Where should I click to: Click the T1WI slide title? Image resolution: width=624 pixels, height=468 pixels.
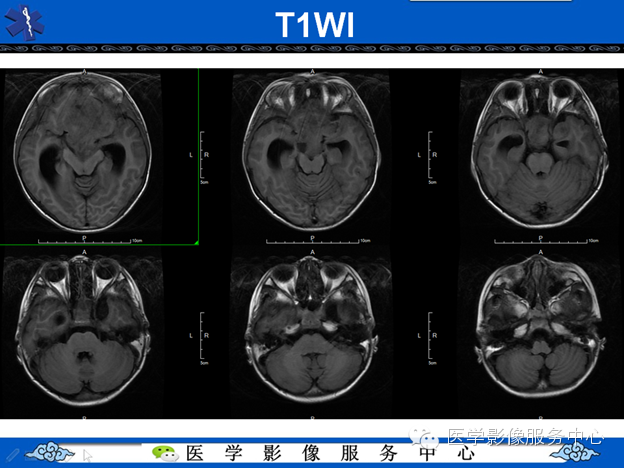[314, 25]
